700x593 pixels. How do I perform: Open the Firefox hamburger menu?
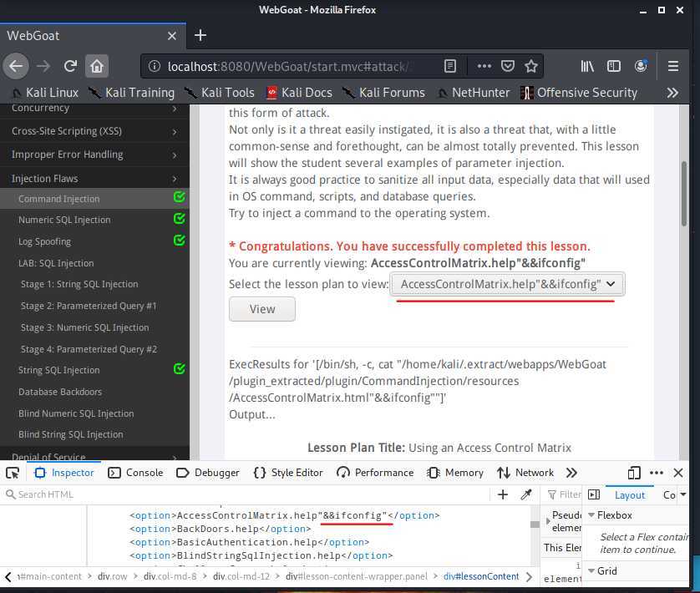coord(673,67)
